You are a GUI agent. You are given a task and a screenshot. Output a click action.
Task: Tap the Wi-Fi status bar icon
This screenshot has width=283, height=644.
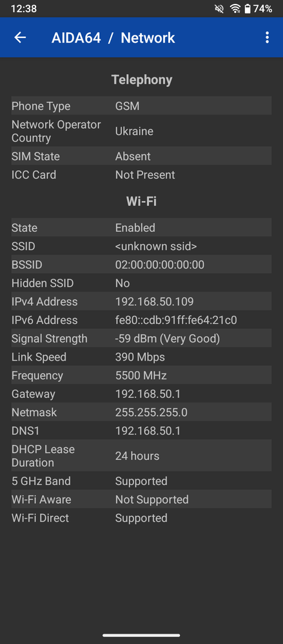coord(235,8)
